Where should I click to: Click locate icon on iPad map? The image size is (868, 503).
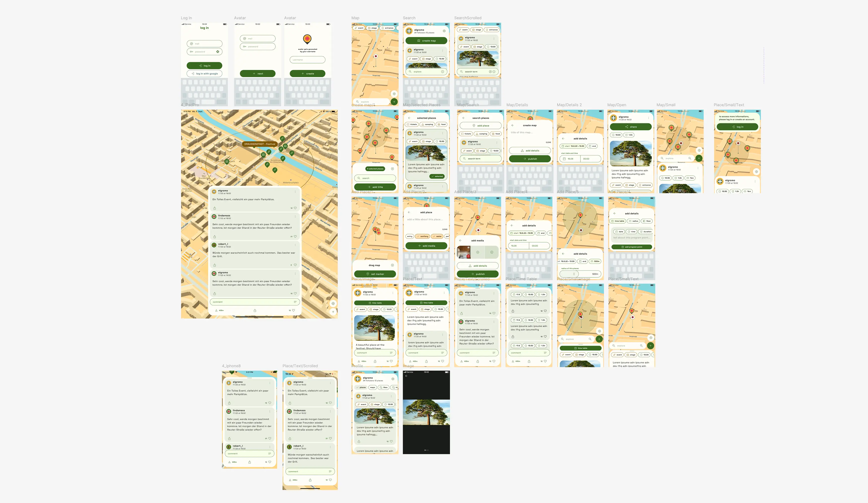pos(333,303)
